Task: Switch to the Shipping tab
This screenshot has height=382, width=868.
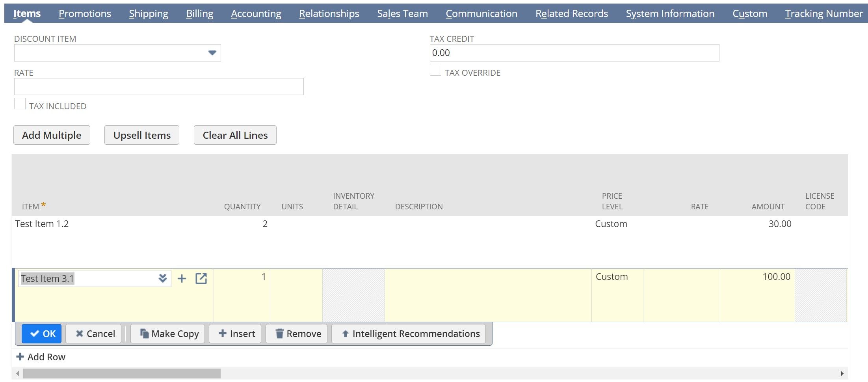Action: tap(148, 13)
